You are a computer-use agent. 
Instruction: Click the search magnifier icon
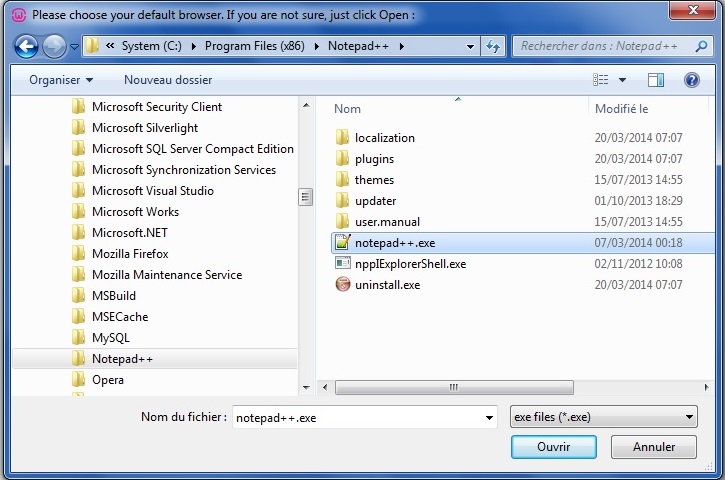click(701, 46)
